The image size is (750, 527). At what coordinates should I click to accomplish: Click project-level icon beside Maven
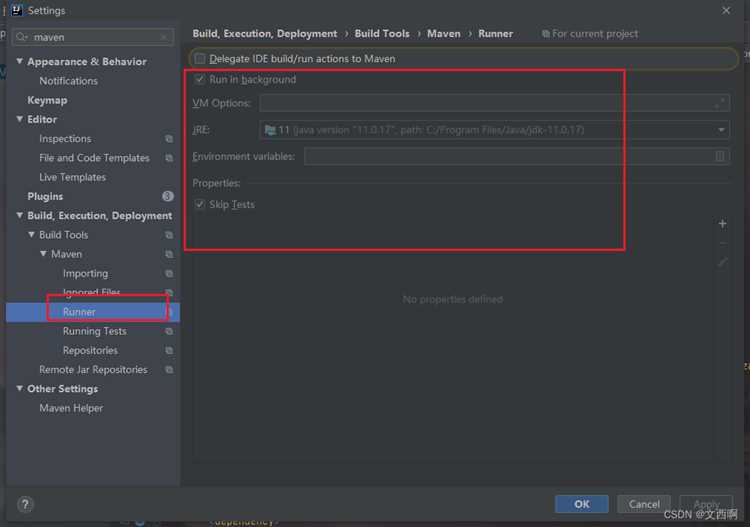[x=169, y=254]
